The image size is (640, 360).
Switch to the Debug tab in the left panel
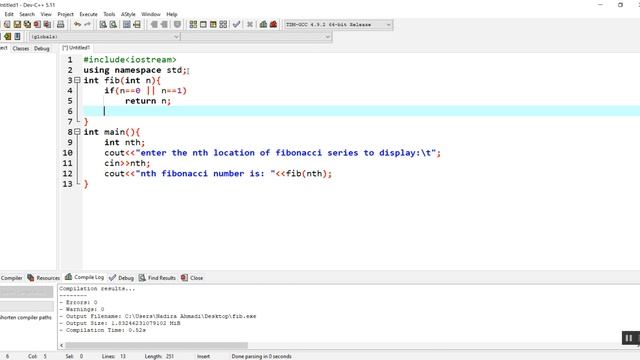pos(42,49)
